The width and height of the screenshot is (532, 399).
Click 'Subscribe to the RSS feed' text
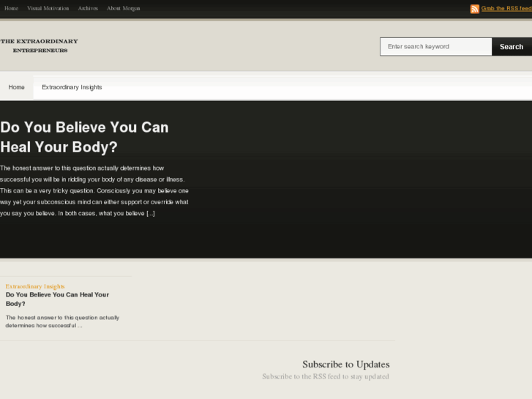pyautogui.click(x=326, y=377)
